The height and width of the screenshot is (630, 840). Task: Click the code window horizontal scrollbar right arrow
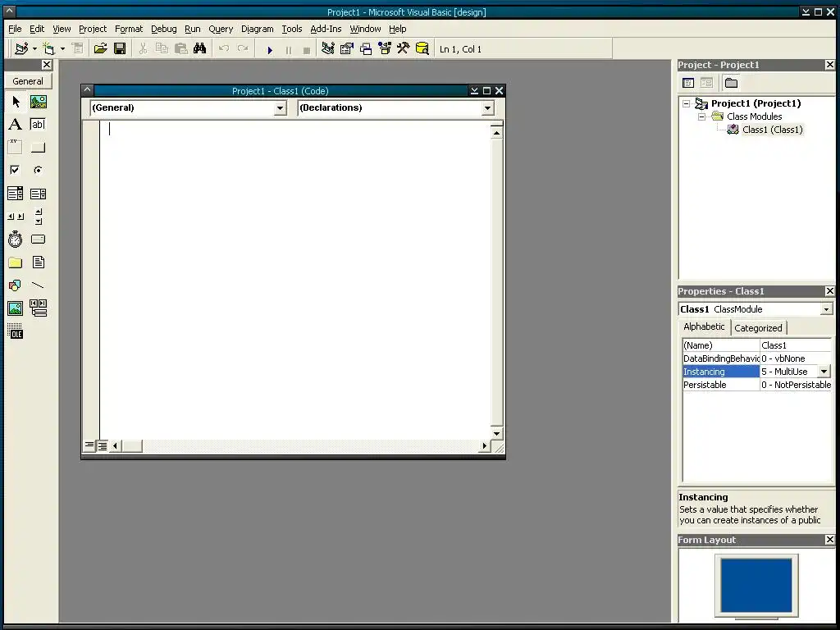point(484,445)
